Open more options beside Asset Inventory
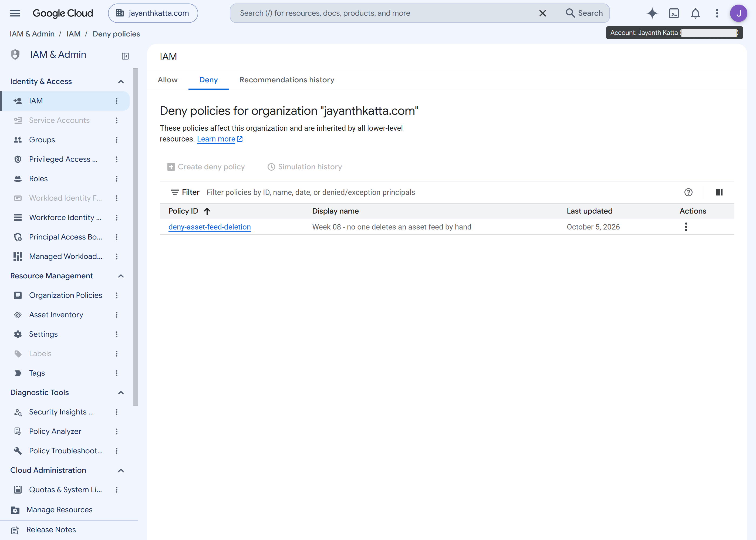 coord(117,315)
